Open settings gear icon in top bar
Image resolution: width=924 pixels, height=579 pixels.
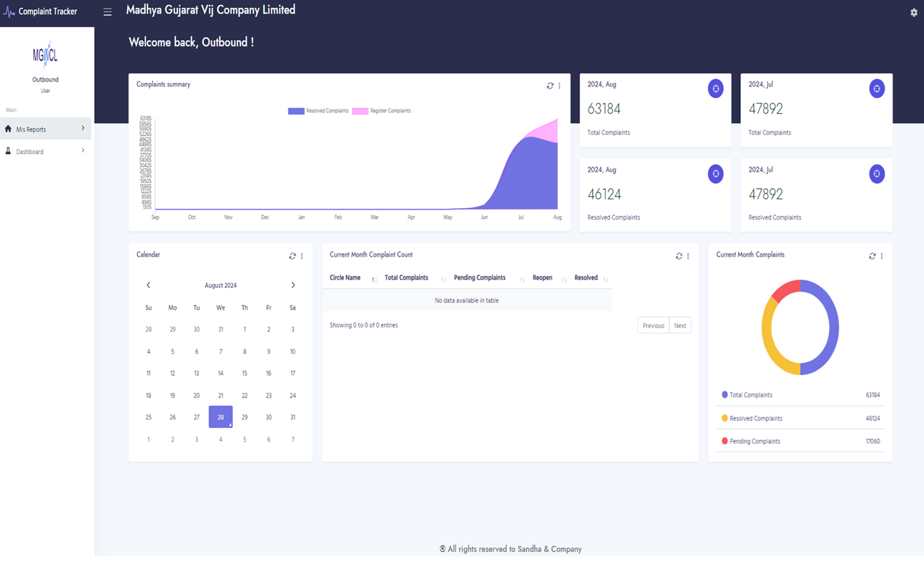[x=913, y=13]
